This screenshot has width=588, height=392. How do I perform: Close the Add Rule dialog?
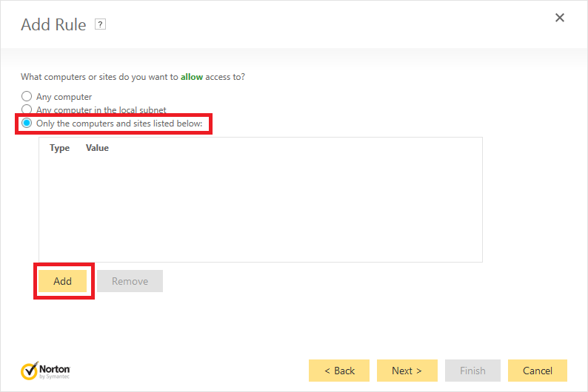560,18
